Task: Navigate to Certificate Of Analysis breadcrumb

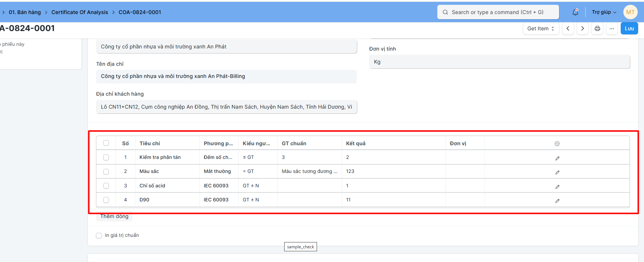Action: point(80,12)
